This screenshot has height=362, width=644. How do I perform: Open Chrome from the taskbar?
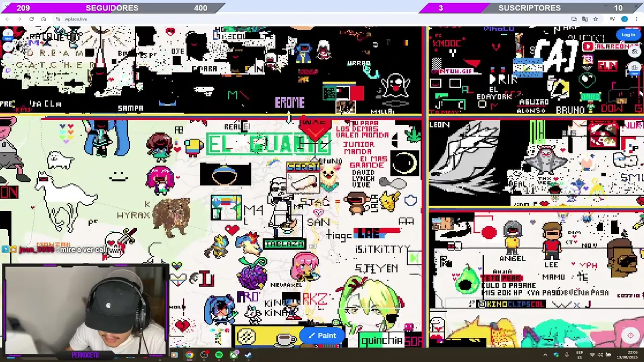189,355
